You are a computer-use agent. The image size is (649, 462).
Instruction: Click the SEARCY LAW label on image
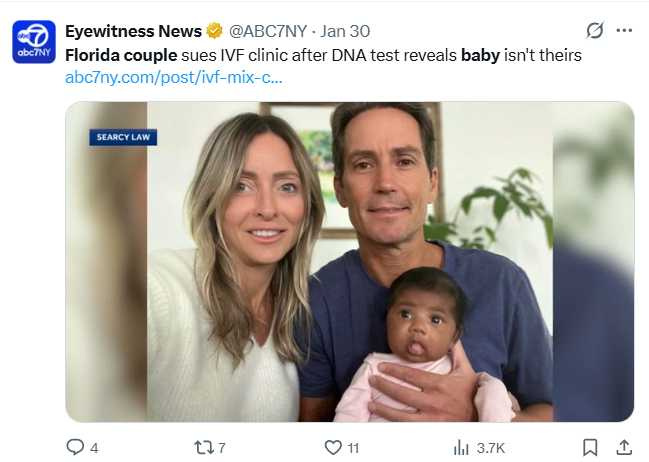tap(123, 137)
